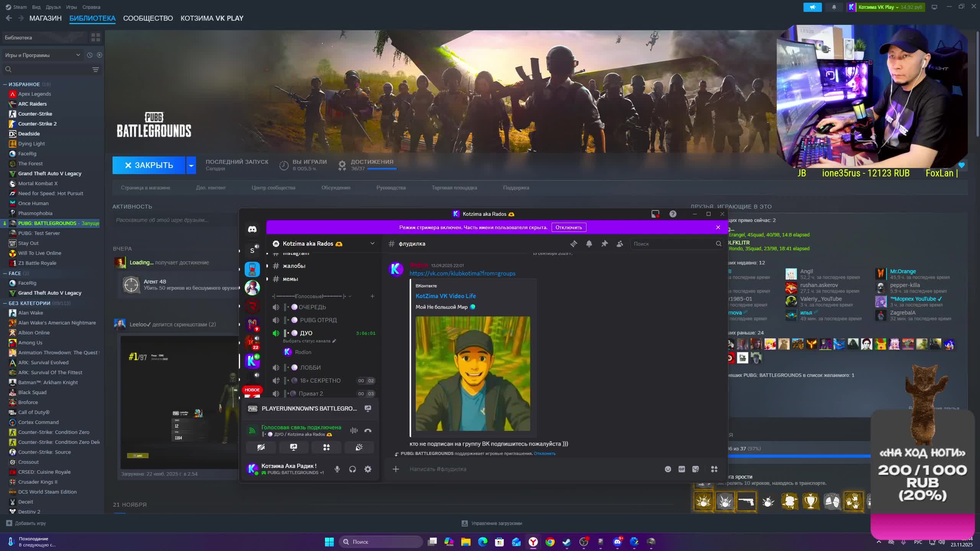
Task: Deafen audio with Discord headphones icon
Action: point(353,469)
